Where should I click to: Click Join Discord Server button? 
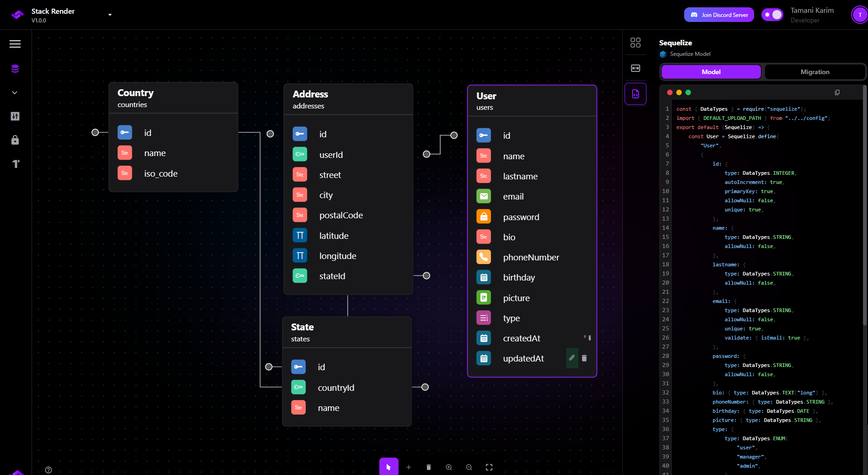coord(719,15)
